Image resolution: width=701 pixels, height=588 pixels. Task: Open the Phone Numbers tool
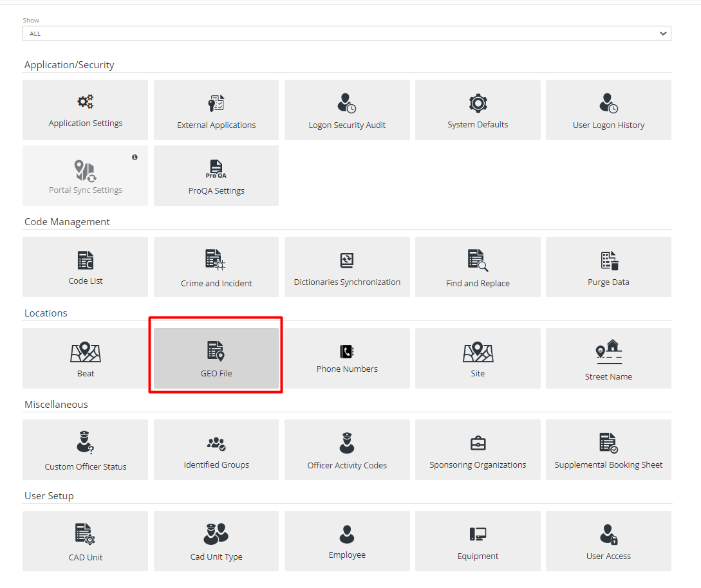click(347, 358)
